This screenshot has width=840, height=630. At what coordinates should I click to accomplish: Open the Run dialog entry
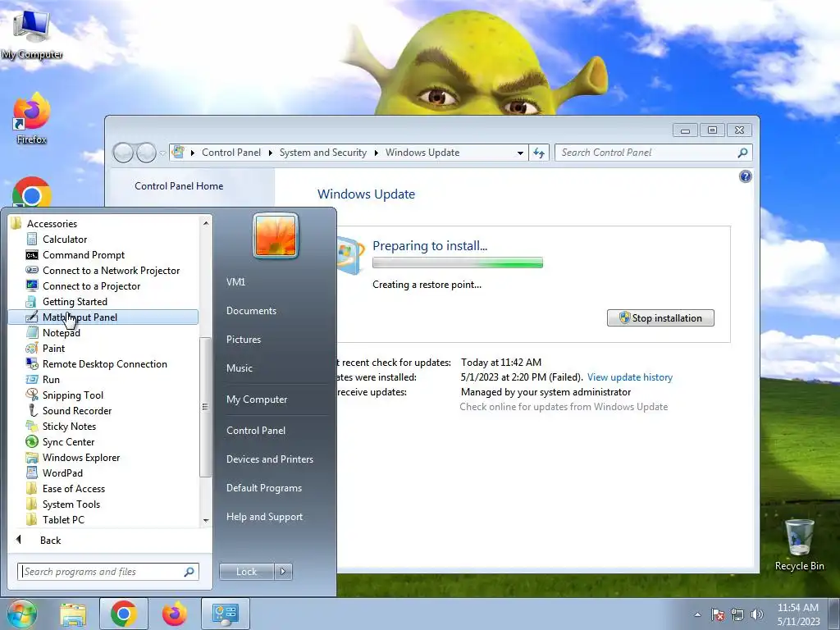[x=51, y=379]
